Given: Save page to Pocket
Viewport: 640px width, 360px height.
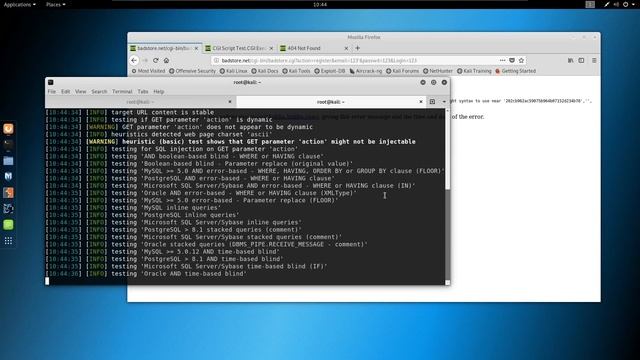Looking at the screenshot, I should (x=512, y=60).
